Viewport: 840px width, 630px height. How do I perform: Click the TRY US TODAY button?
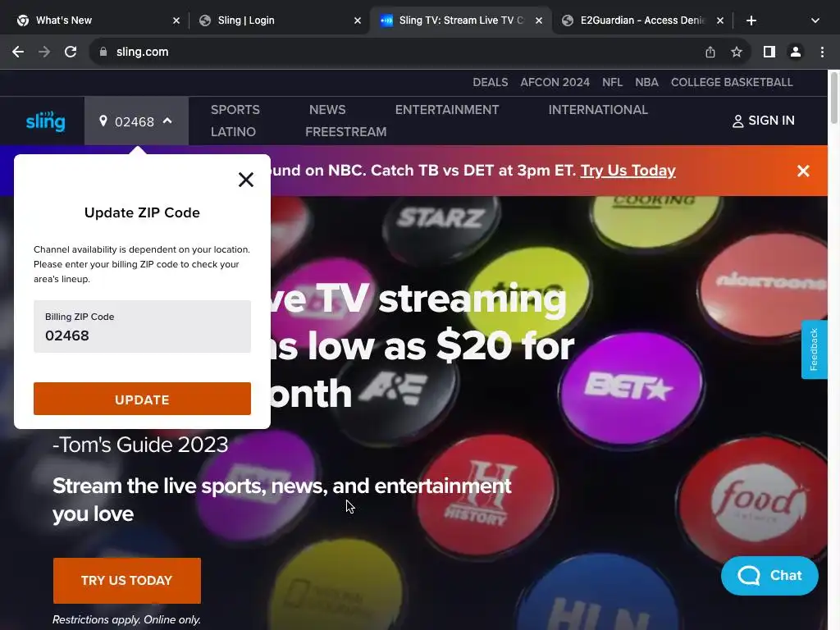tap(127, 581)
